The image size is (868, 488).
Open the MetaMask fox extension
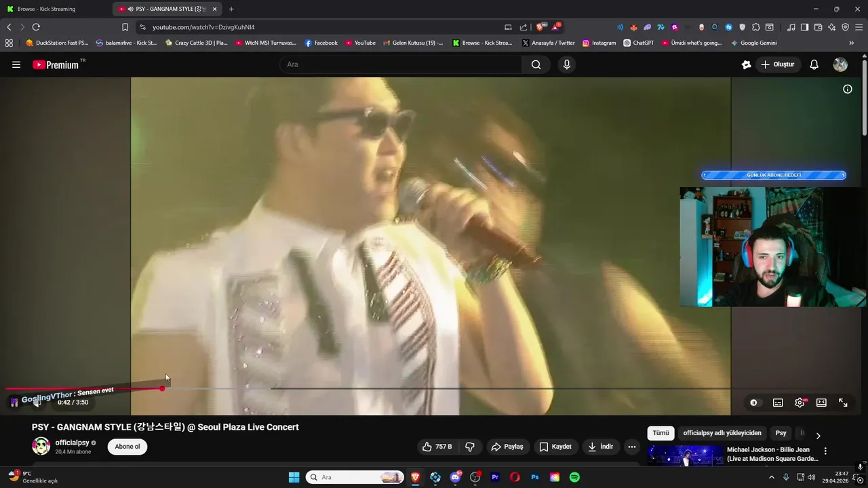[x=633, y=27]
